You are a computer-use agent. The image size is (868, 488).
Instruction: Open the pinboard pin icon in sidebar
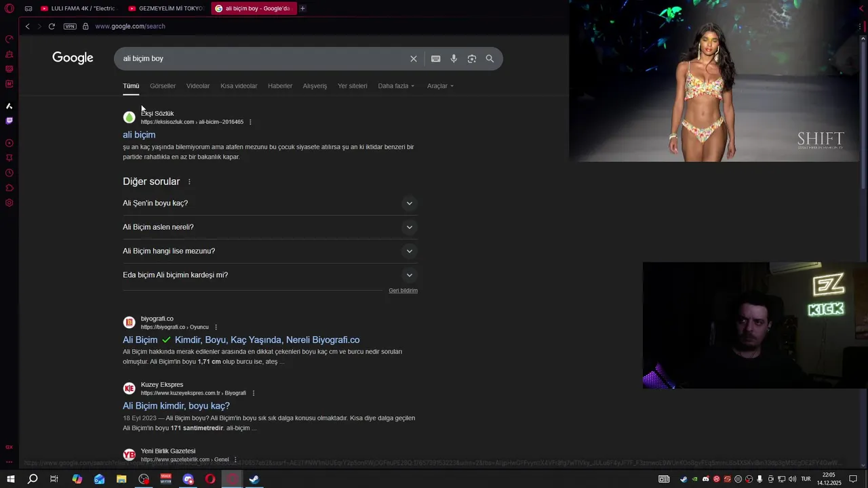coord(9,158)
